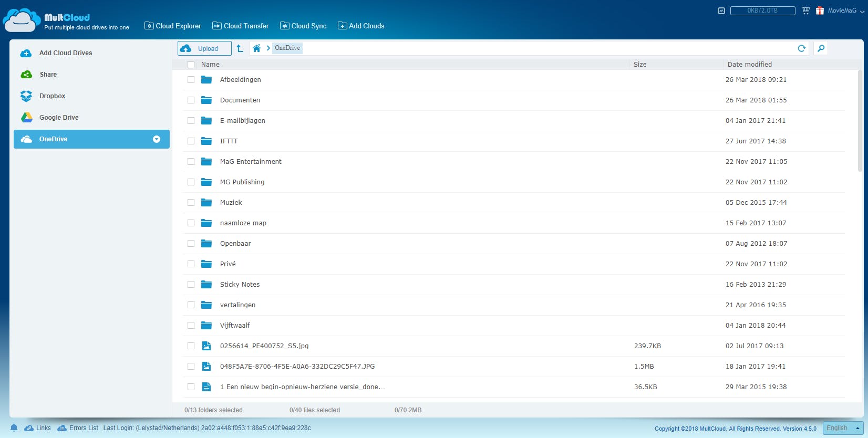Viewport: 868px width, 438px height.
Task: Click the 048F5A7E JPG image file icon
Action: pos(206,367)
